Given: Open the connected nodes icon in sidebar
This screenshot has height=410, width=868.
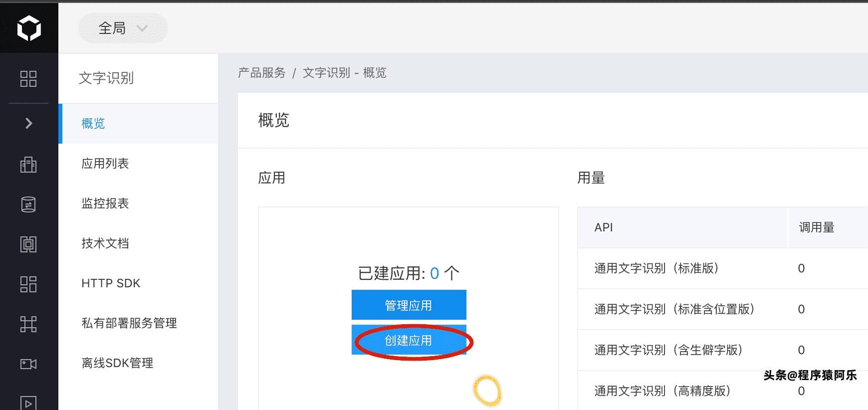Looking at the screenshot, I should [x=28, y=324].
